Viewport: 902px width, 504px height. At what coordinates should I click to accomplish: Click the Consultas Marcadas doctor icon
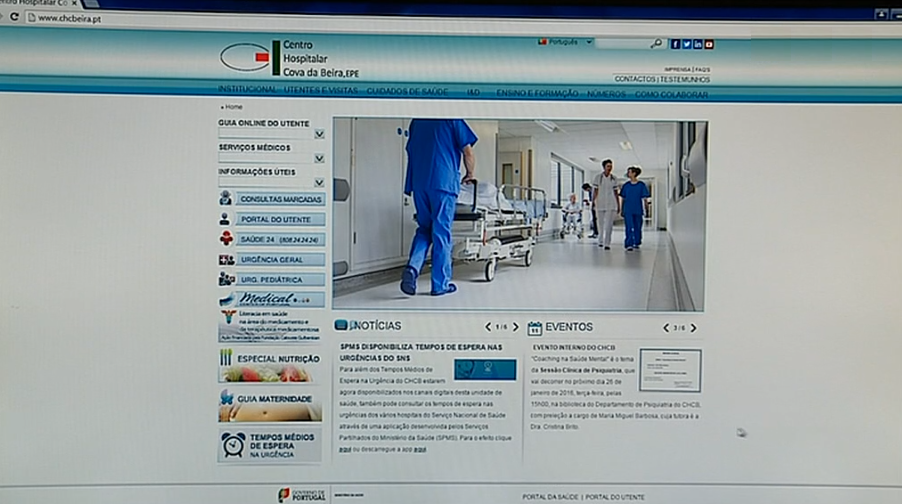[x=226, y=198]
